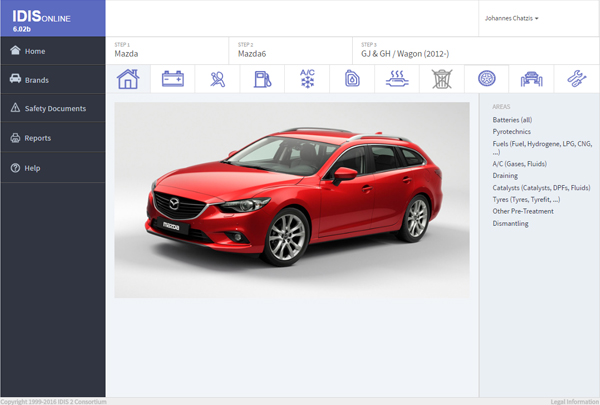Click the warning triangle Safety Documents icon

pos(15,108)
